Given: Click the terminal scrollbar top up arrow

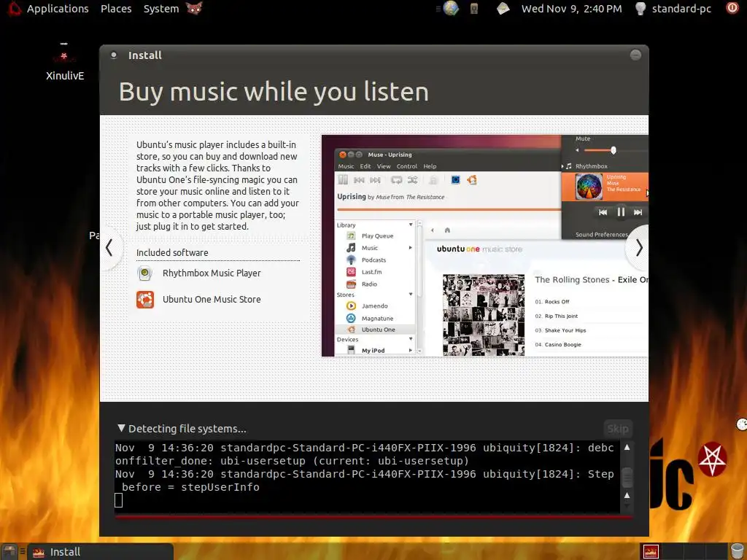Looking at the screenshot, I should click(627, 447).
